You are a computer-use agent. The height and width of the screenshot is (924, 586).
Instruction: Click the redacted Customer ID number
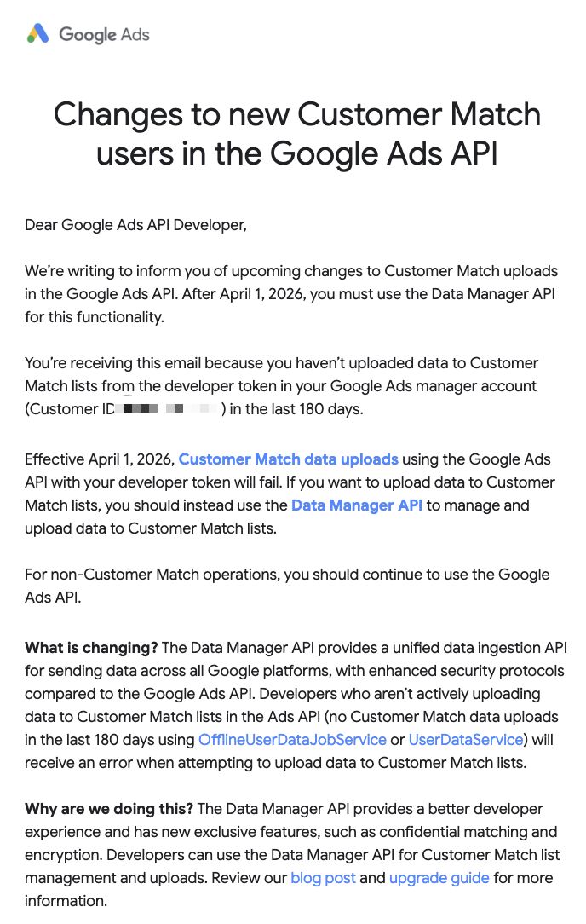tap(169, 409)
